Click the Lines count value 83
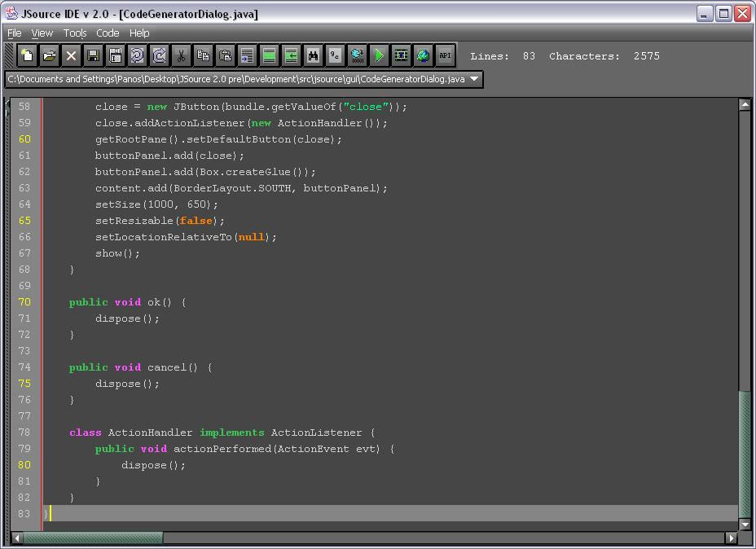Viewport: 756px width, 549px height. point(529,56)
